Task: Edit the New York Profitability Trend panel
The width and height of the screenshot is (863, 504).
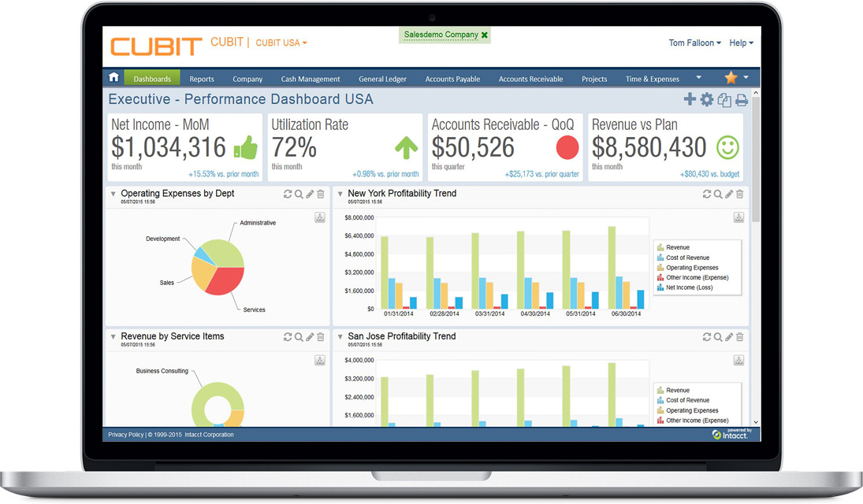Action: (729, 194)
